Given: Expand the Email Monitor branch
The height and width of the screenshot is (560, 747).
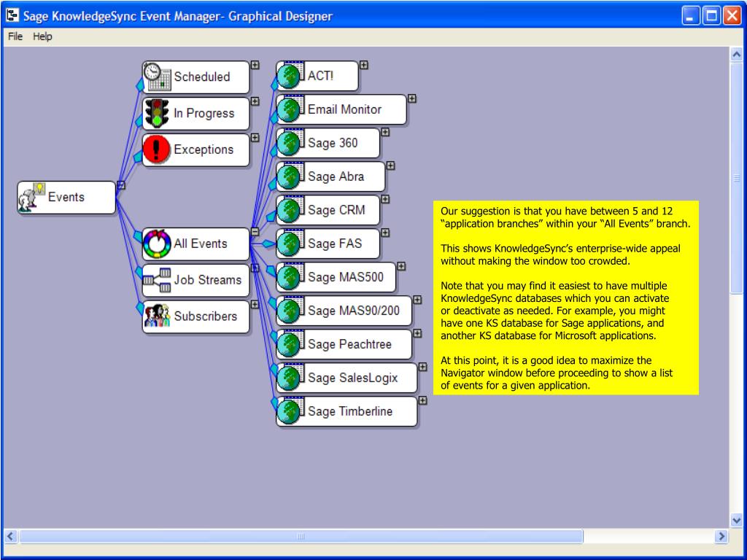Looking at the screenshot, I should (x=412, y=98).
